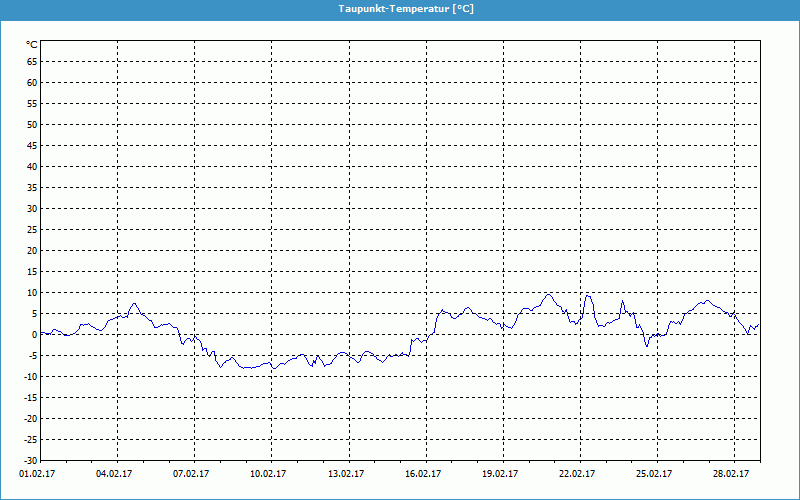Click the blue dew point curve's lowest dip near 10.02.17
Screen dimensions: 800x500
(x=273, y=368)
